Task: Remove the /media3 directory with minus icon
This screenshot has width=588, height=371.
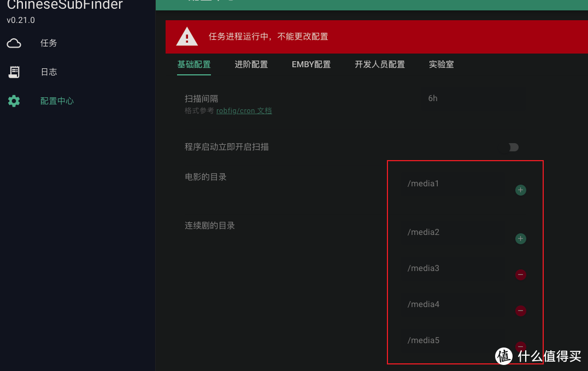Action: [x=520, y=275]
